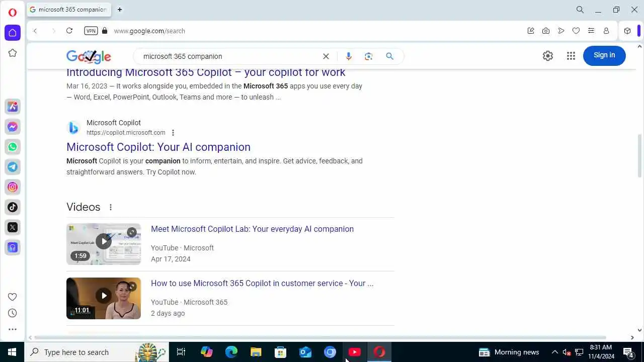Open Telegram in Opera sidebar

pos(13,167)
